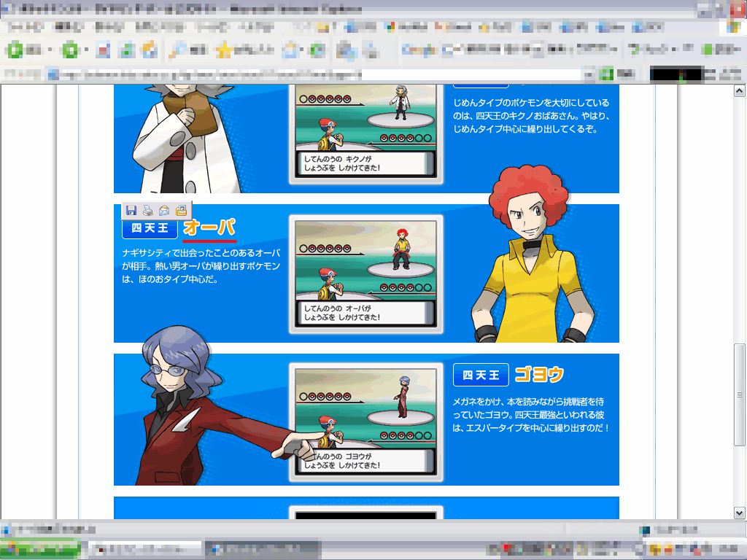Screen dimensions: 747x560
Task: Open the Forward button history dropdown arrow
Action: click(86, 50)
